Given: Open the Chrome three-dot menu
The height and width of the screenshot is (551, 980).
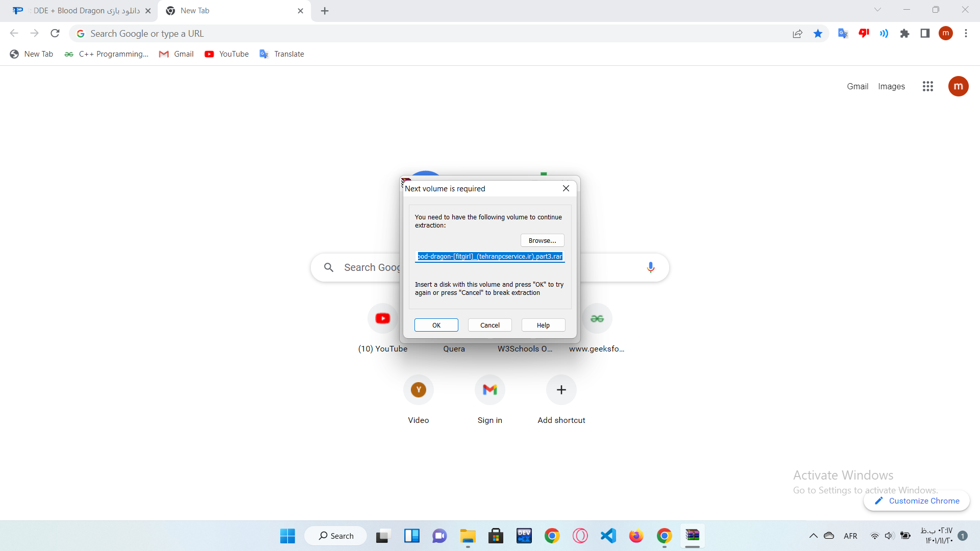Looking at the screenshot, I should pyautogui.click(x=966, y=34).
